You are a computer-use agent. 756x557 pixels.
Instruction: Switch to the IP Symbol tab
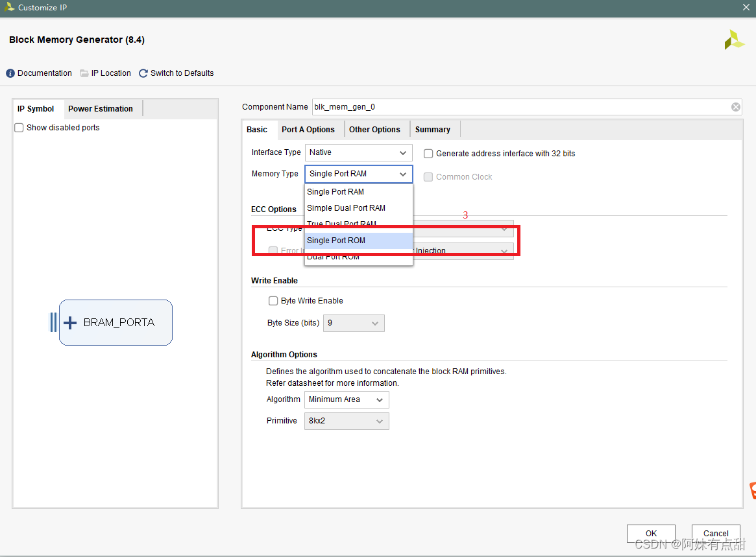point(36,109)
